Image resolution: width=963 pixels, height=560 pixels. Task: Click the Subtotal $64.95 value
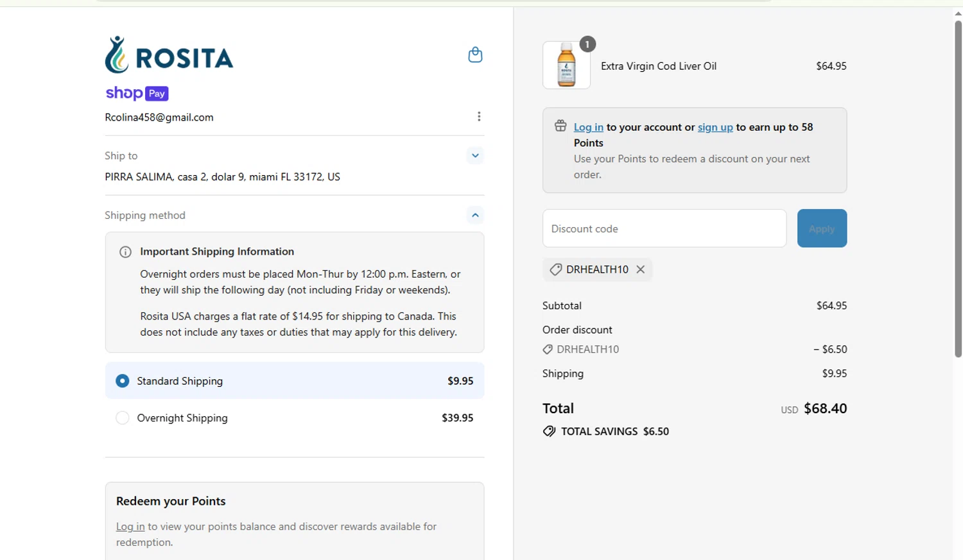coord(831,306)
